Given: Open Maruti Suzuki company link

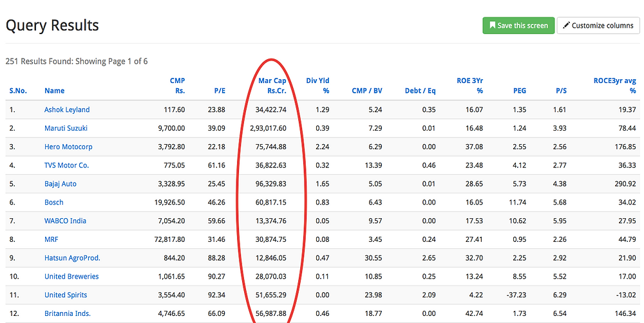Looking at the screenshot, I should [x=66, y=128].
